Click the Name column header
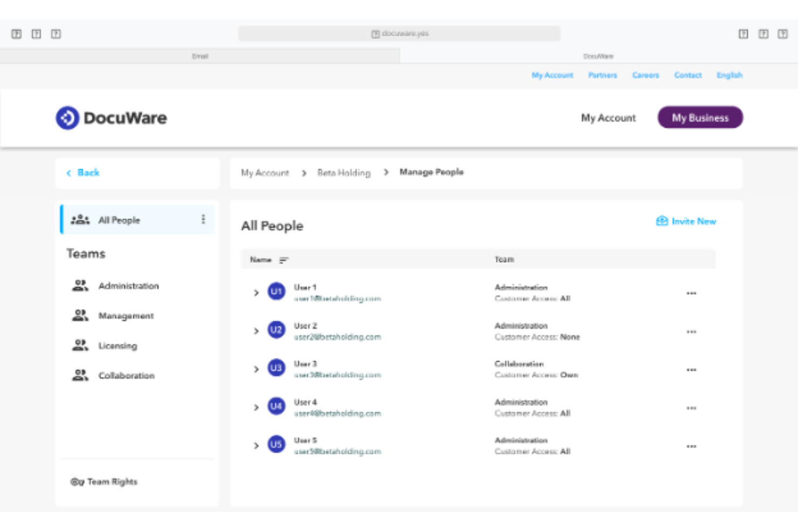This screenshot has width=798, height=532. 260,260
